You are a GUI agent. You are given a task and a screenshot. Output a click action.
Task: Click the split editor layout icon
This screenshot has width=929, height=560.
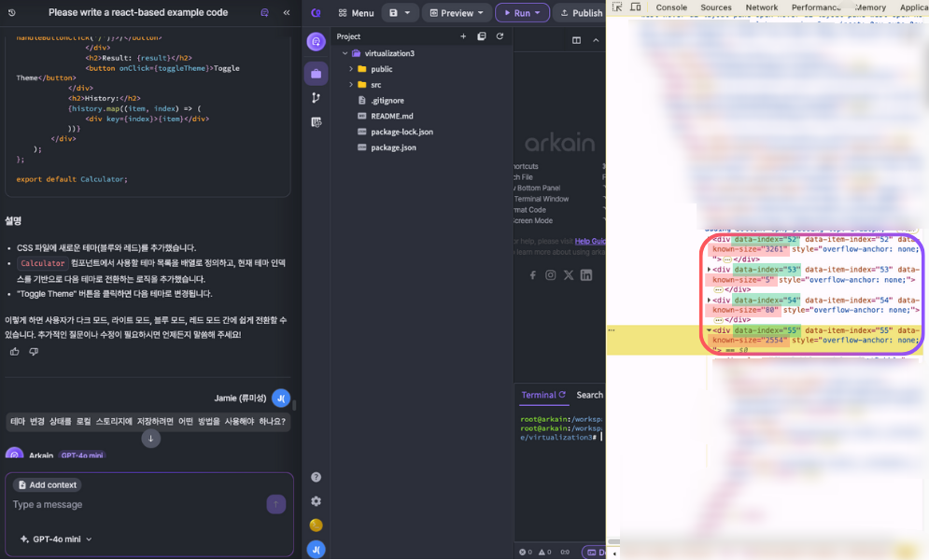(576, 40)
